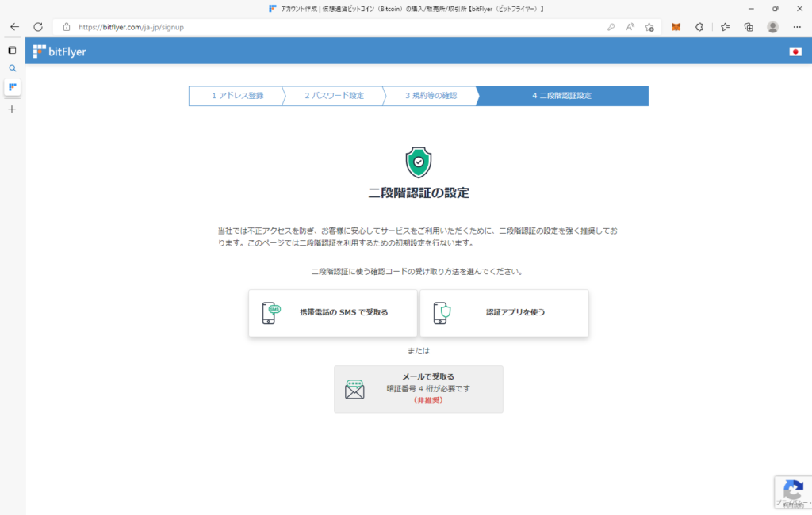Click the user profile avatar icon

[x=772, y=26]
